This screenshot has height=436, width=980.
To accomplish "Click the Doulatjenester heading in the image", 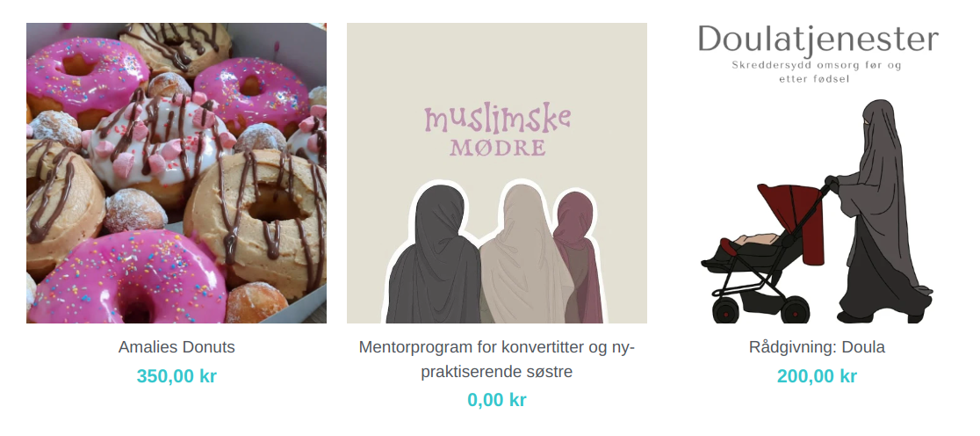I will click(x=818, y=40).
